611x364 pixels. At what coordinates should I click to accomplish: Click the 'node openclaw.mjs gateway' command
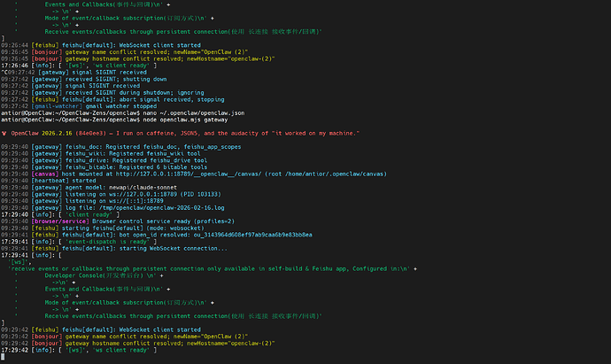(x=185, y=120)
